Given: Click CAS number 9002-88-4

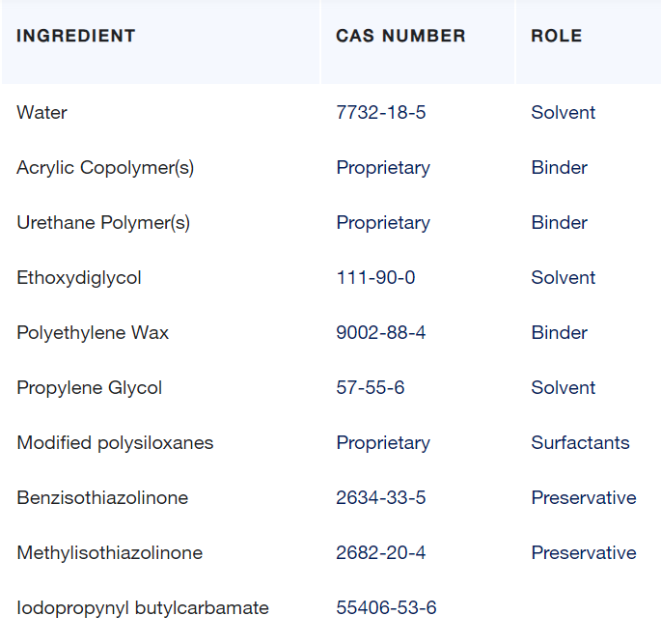Looking at the screenshot, I should [381, 333].
